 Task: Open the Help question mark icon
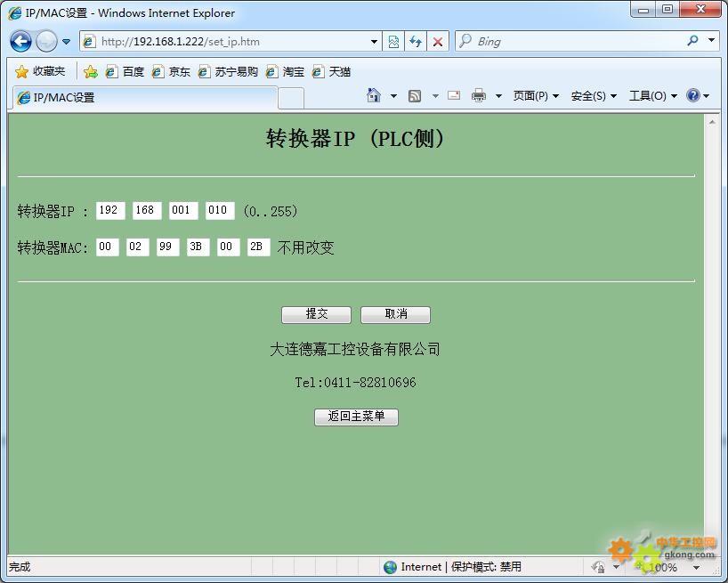point(693,96)
